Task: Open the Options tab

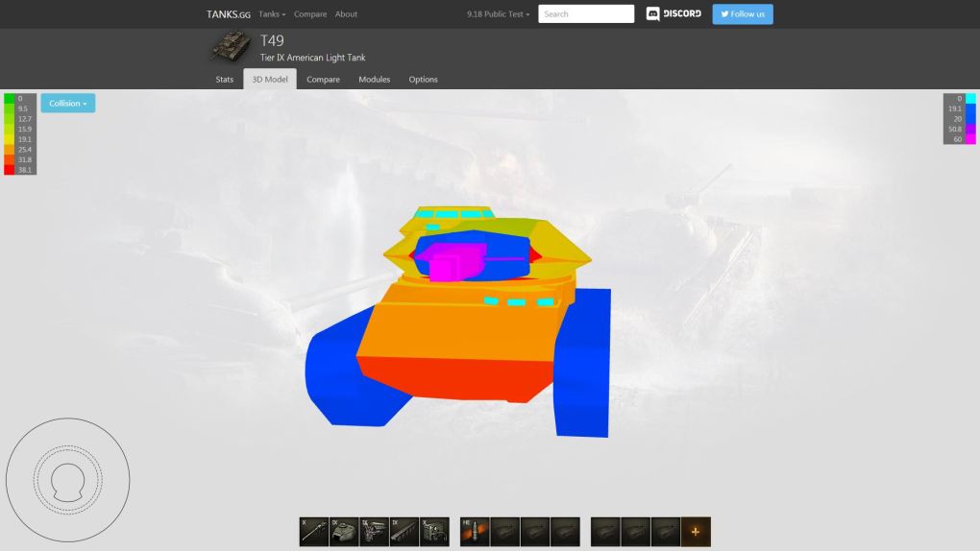Action: tap(423, 80)
